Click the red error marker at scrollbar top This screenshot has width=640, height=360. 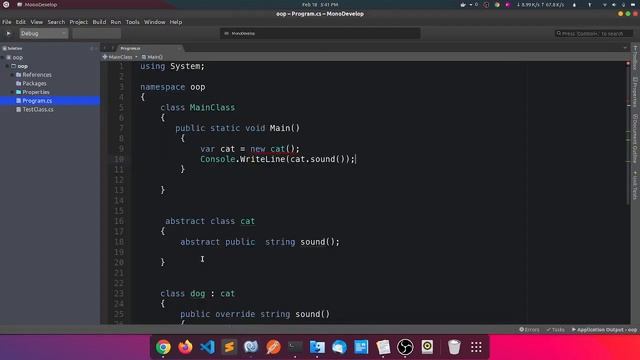point(628,63)
